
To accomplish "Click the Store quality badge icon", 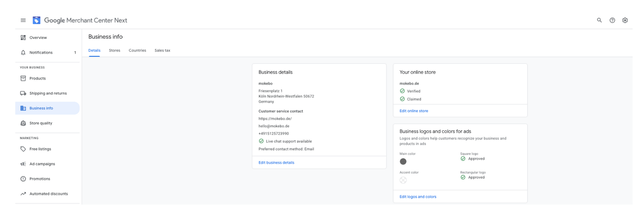I will click(23, 123).
